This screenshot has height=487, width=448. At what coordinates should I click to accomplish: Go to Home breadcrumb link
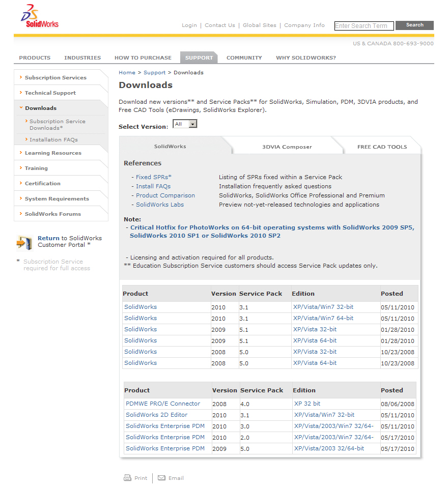coord(127,72)
